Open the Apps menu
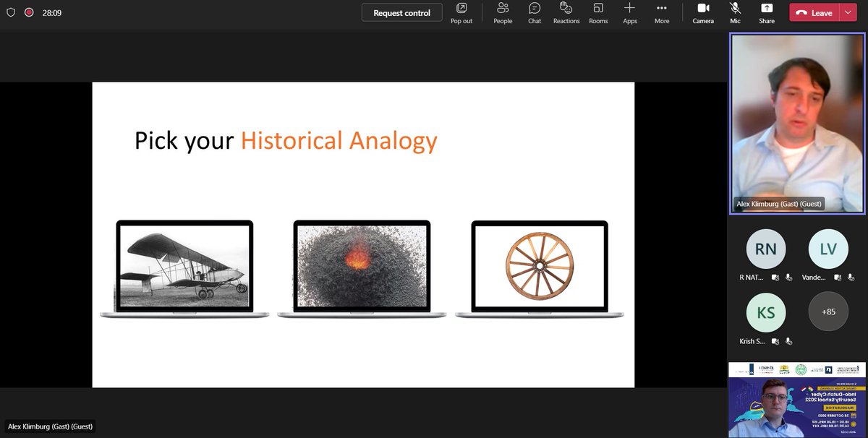 click(x=630, y=13)
